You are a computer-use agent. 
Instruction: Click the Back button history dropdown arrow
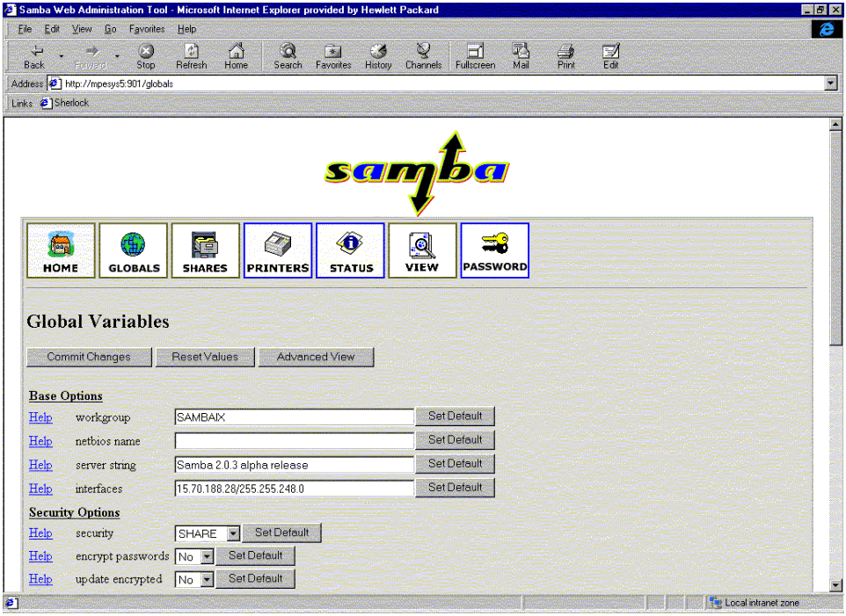click(x=61, y=56)
